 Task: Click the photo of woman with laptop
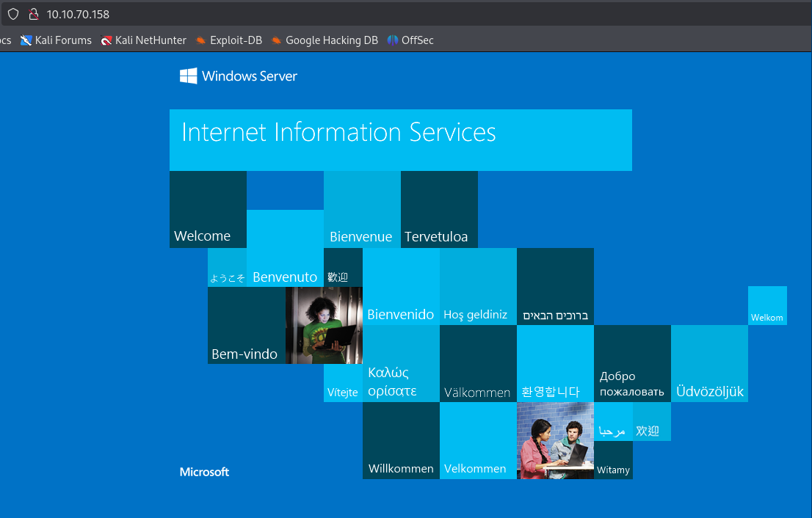pyautogui.click(x=324, y=325)
